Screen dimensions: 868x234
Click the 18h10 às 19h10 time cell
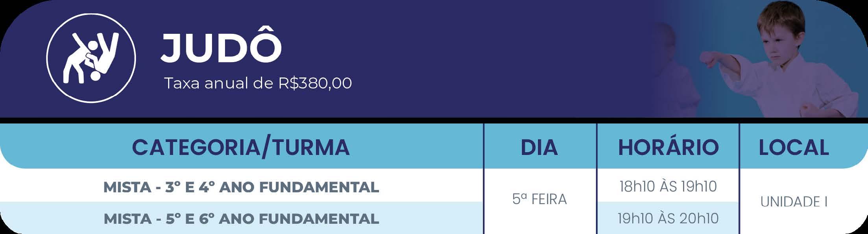(668, 186)
